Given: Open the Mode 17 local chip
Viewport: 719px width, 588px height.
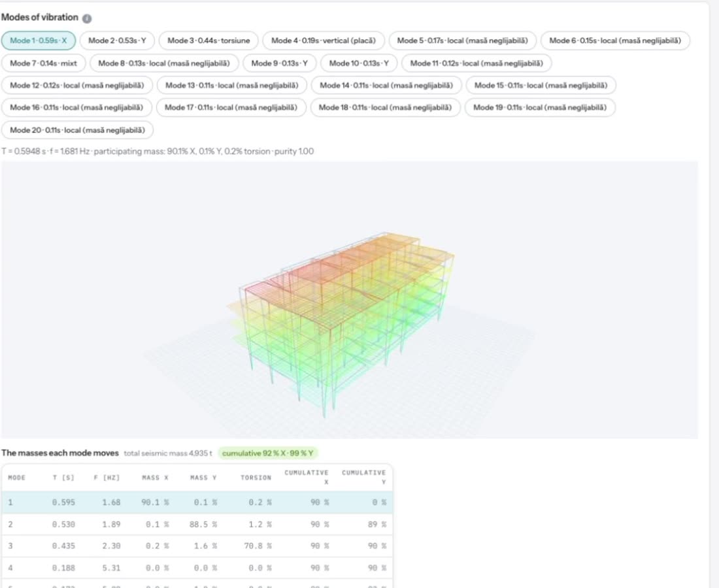Looking at the screenshot, I should [x=231, y=107].
